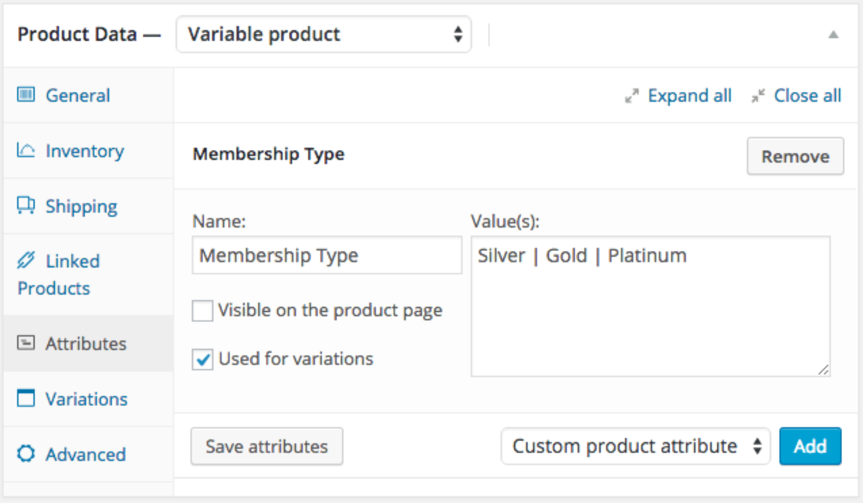Click the Attributes tab icon

point(26,343)
